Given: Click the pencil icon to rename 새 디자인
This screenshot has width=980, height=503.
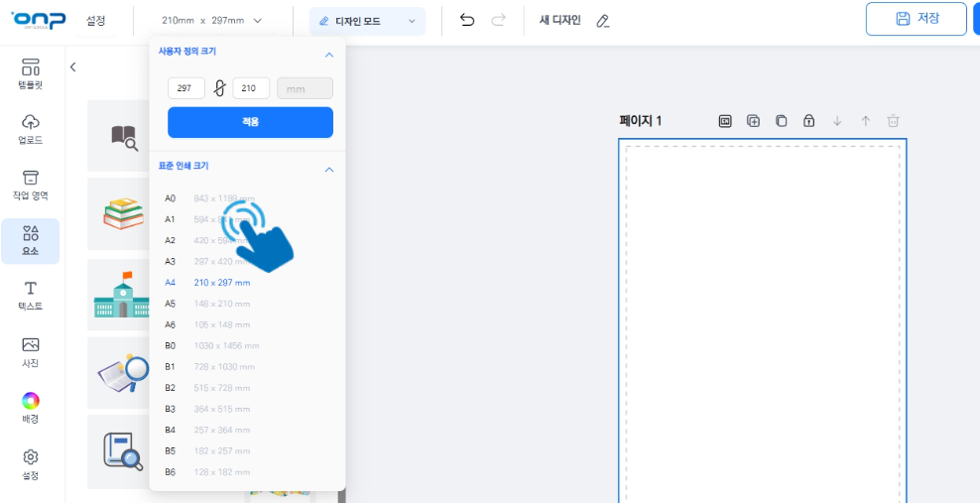Looking at the screenshot, I should tap(602, 21).
